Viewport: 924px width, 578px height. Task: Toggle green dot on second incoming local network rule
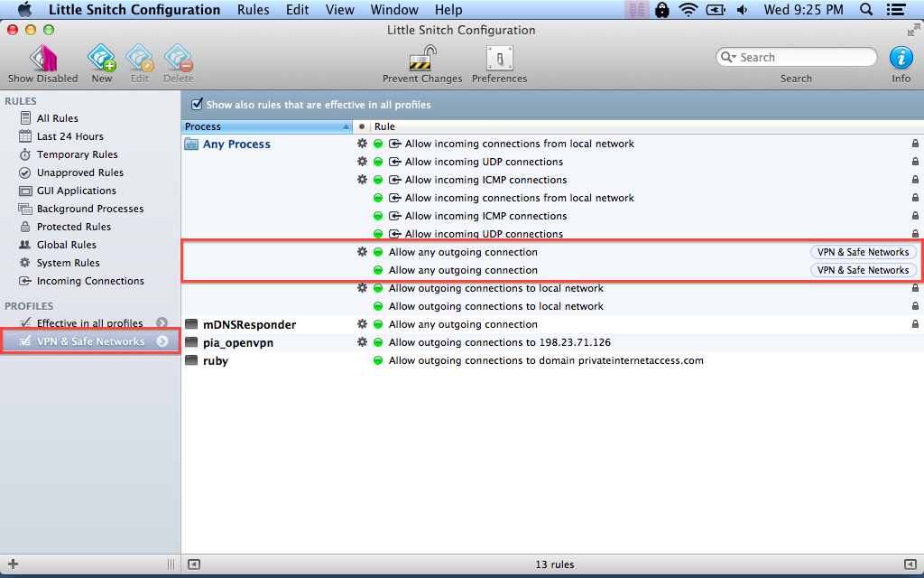pyautogui.click(x=378, y=198)
